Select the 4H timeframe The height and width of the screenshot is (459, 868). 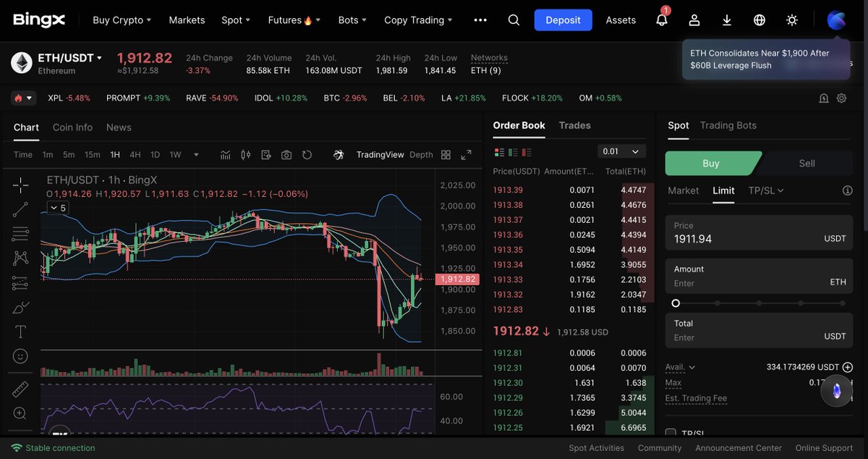coord(135,154)
